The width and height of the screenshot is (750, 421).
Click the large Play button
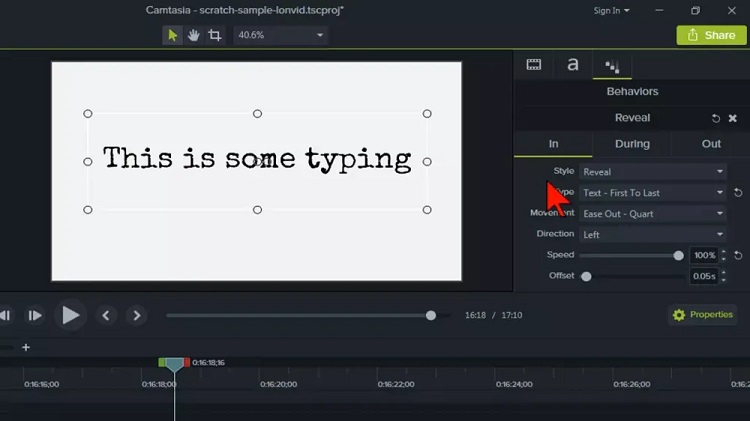point(70,315)
